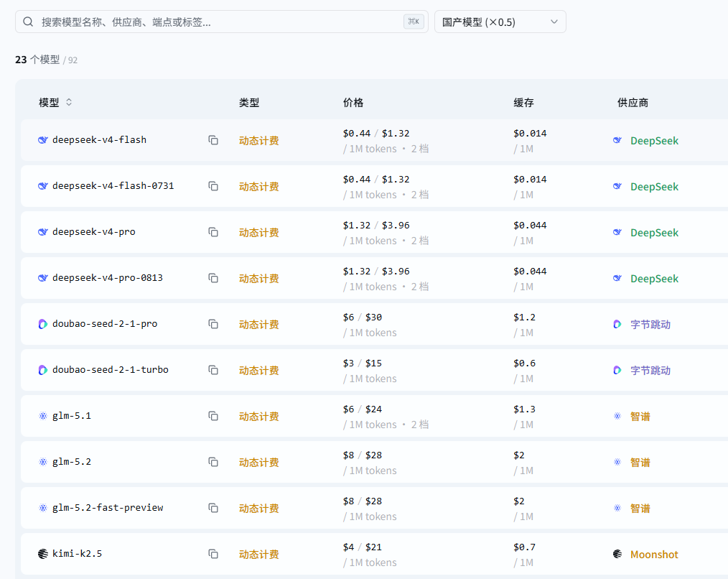Select the glm-5.2 model name
728x579 pixels.
[72, 462]
